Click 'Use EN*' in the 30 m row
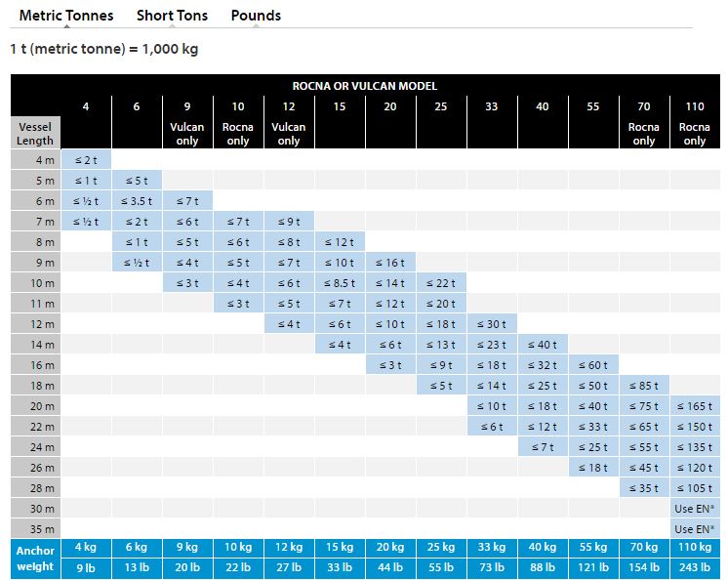This screenshot has width=728, height=580. [695, 509]
